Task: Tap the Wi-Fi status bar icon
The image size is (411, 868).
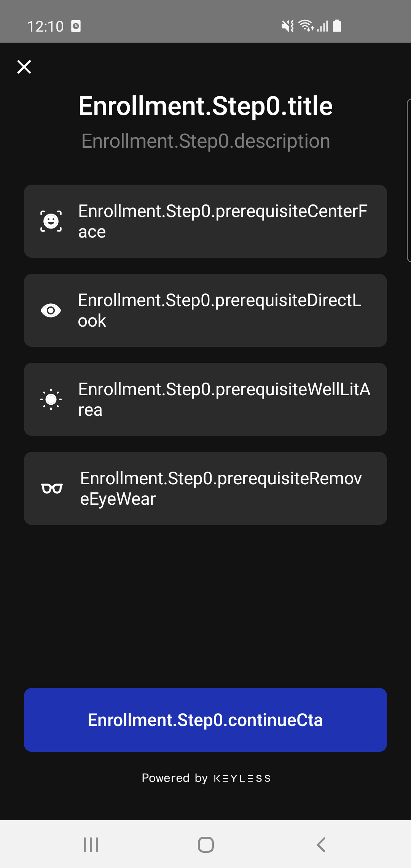Action: 306,26
